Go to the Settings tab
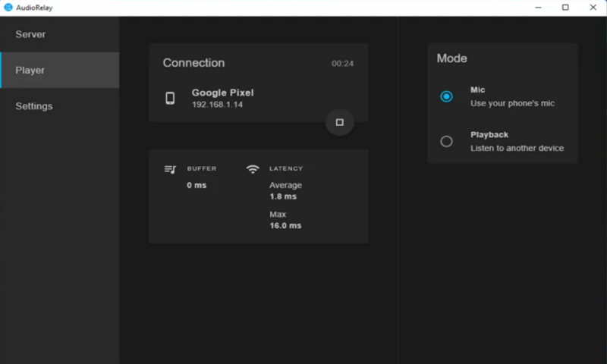Image resolution: width=607 pixels, height=364 pixels. pos(34,106)
